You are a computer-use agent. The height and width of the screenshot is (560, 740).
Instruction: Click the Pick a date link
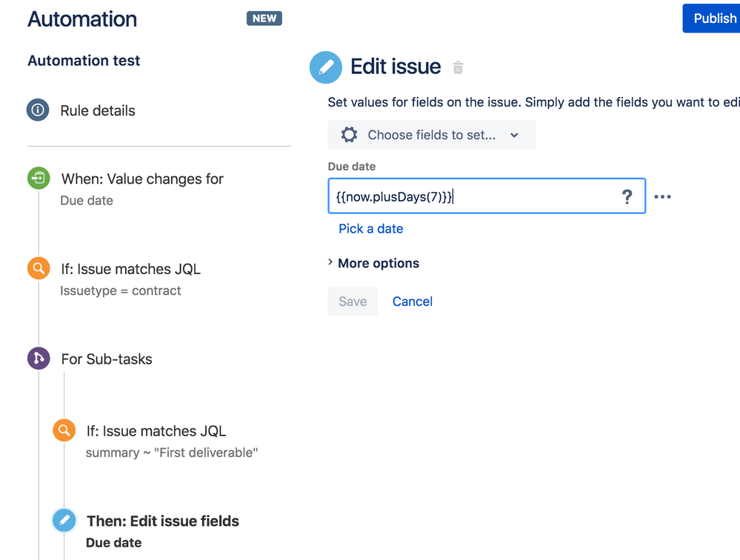click(370, 229)
